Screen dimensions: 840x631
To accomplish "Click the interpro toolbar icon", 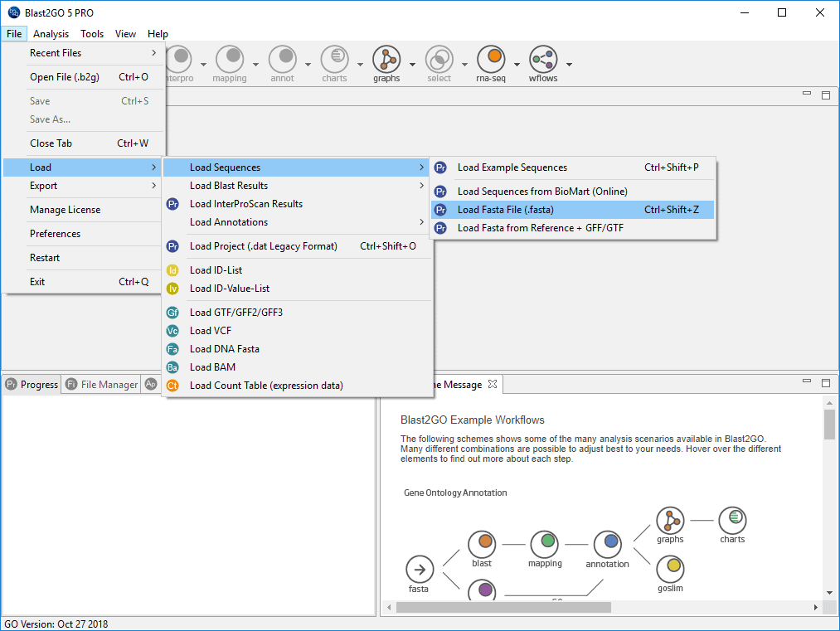I will 179,59.
